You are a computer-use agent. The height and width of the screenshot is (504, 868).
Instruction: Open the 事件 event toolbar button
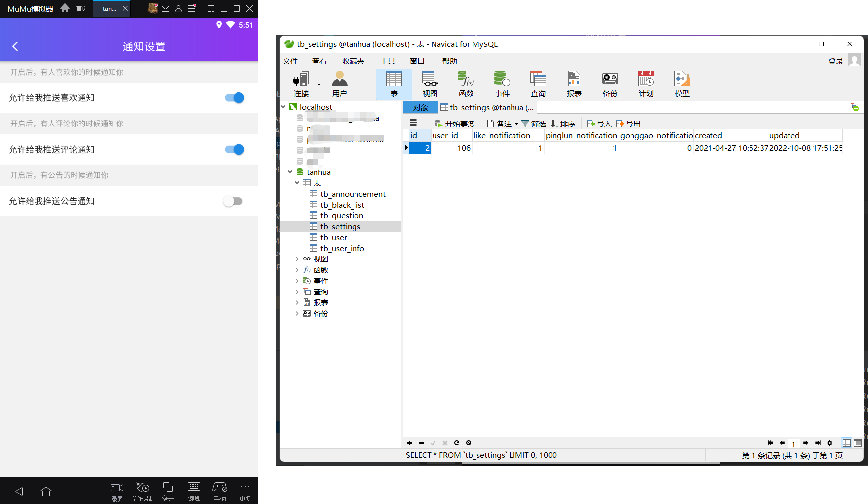[502, 84]
